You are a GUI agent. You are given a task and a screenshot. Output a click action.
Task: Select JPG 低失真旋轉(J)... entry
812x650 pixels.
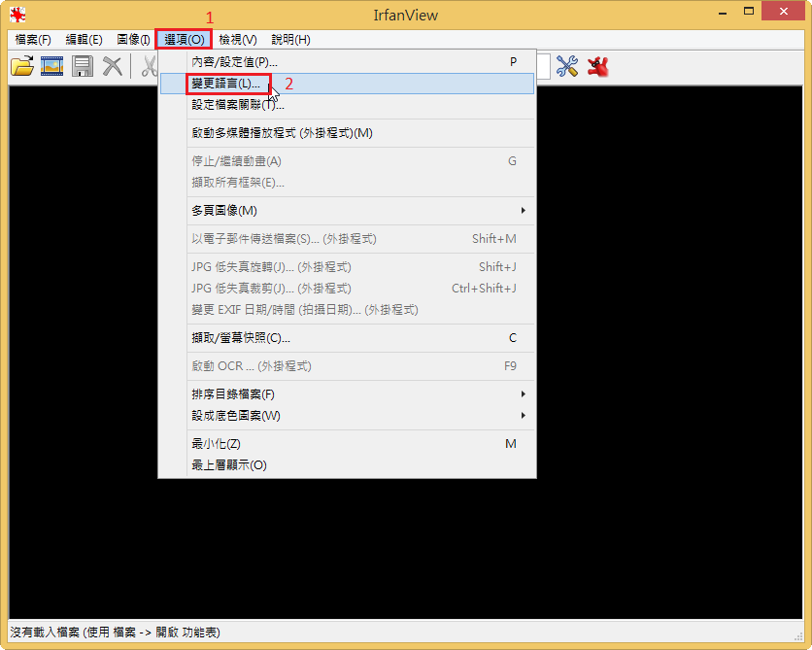coord(347,267)
